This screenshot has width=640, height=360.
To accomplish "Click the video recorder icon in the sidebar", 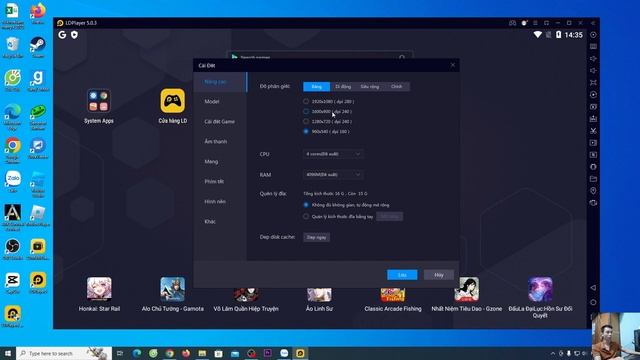I will point(593,143).
